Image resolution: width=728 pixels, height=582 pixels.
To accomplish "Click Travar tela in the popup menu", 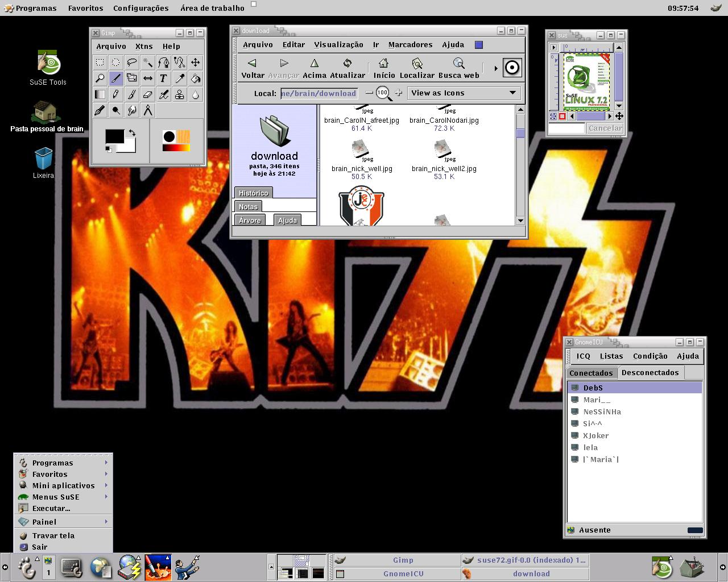I will [63, 535].
